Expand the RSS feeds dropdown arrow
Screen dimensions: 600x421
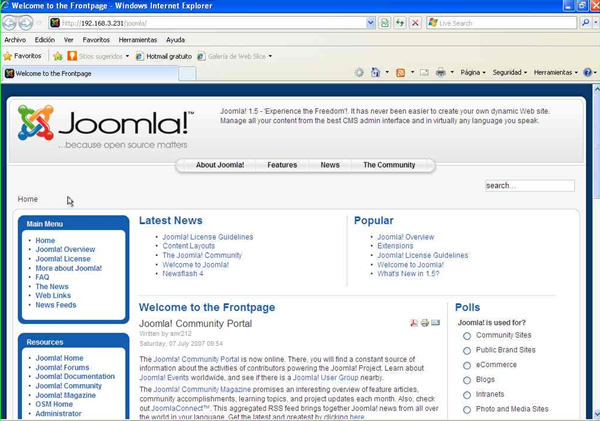pyautogui.click(x=412, y=72)
